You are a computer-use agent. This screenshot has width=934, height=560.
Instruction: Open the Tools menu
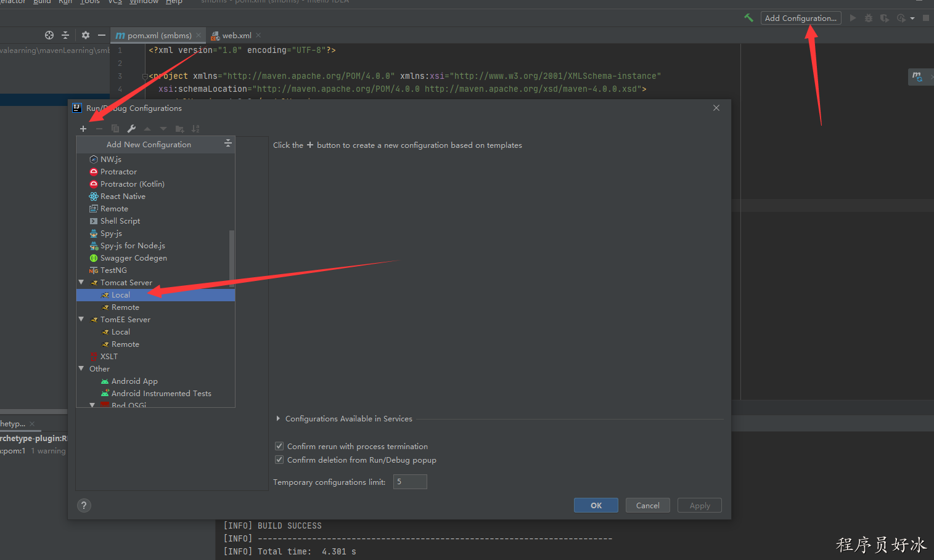(89, 2)
